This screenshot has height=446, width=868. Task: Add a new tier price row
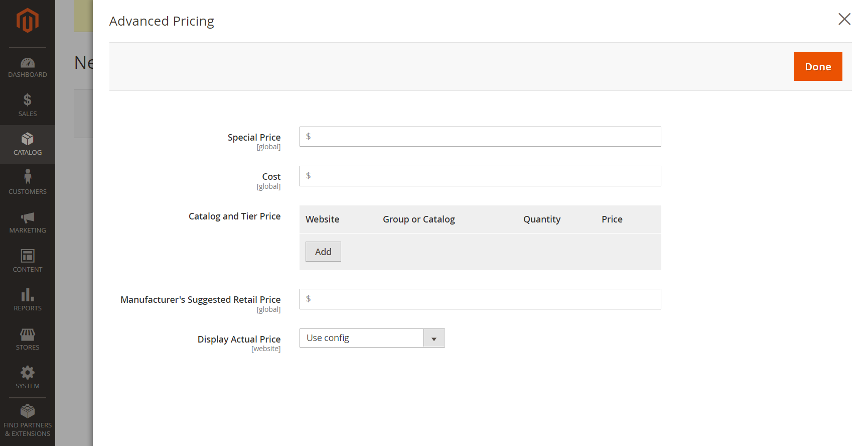323,252
